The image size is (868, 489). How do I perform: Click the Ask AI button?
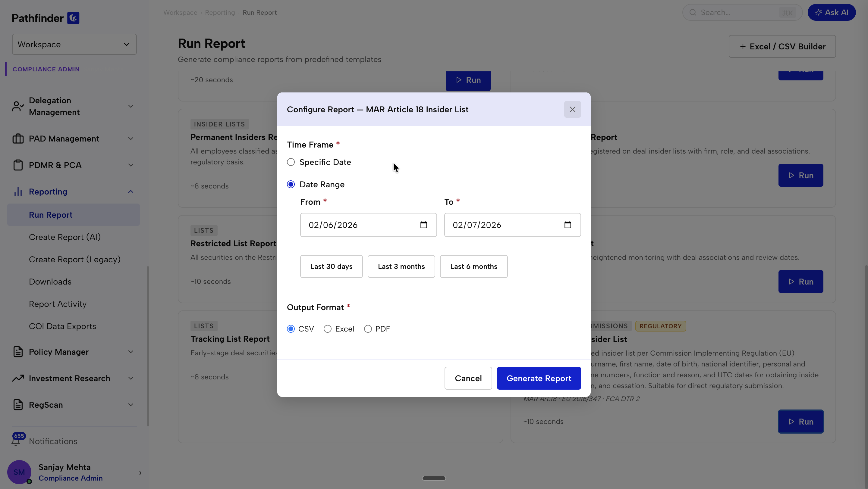(x=832, y=12)
